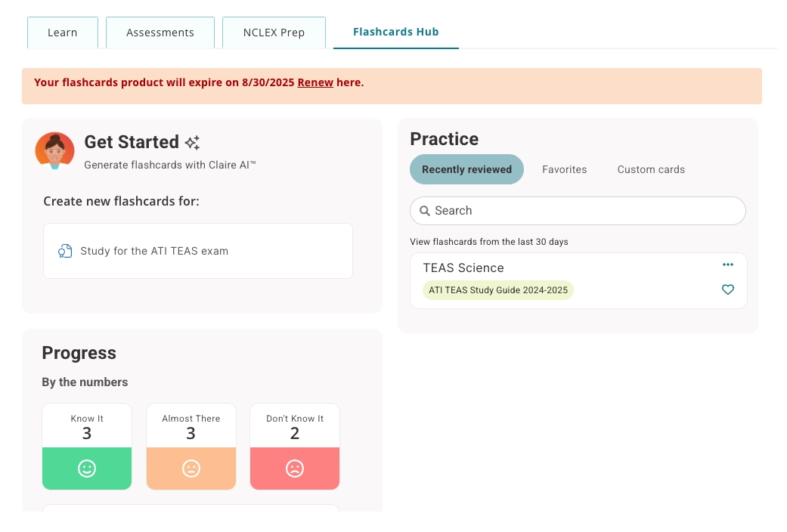Click the flashcard Search input field

coord(582,211)
